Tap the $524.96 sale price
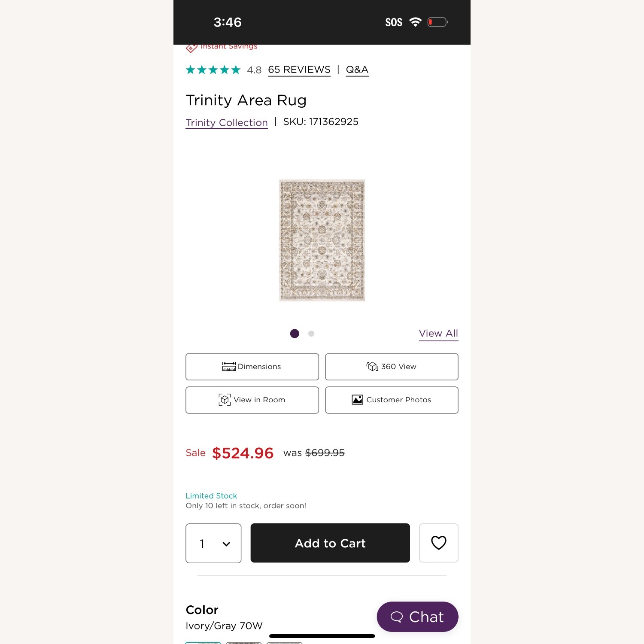This screenshot has width=644, height=644. click(243, 453)
